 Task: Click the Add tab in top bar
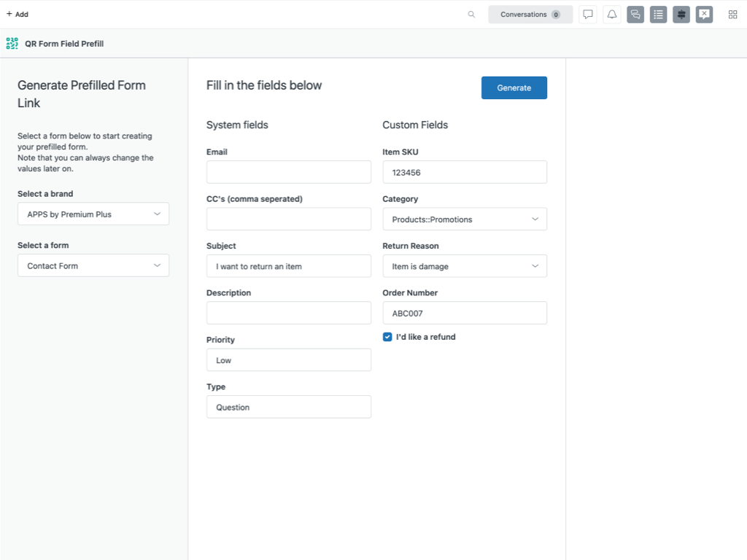tap(18, 15)
